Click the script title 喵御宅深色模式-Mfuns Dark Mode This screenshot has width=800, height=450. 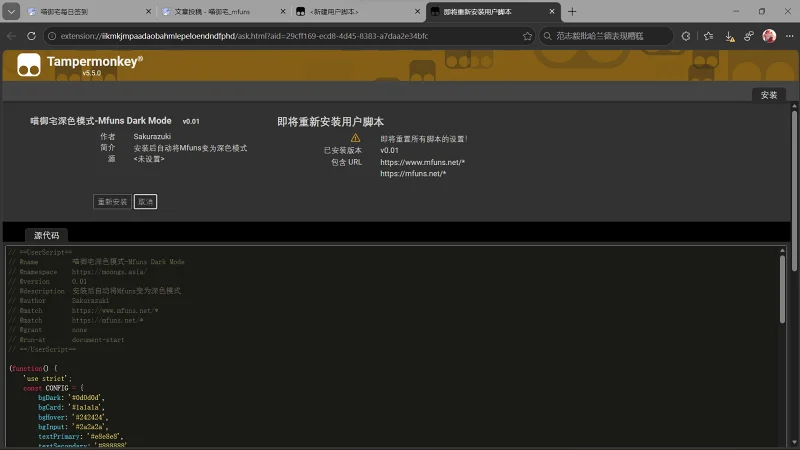click(101, 121)
